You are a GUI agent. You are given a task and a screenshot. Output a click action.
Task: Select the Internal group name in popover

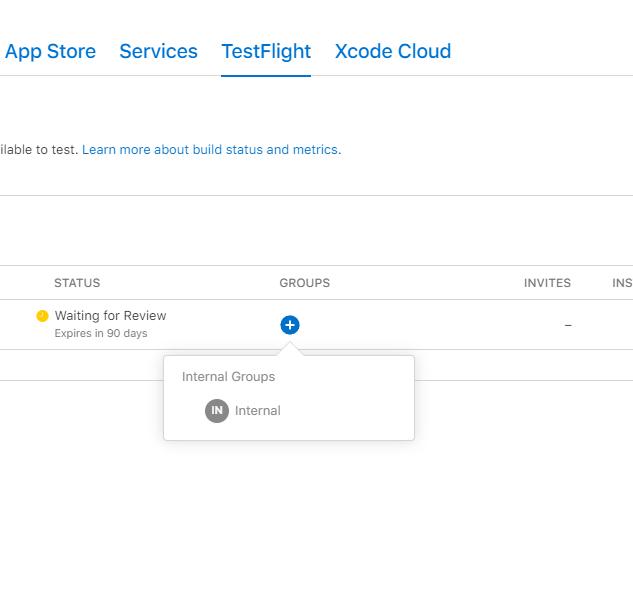click(x=258, y=411)
